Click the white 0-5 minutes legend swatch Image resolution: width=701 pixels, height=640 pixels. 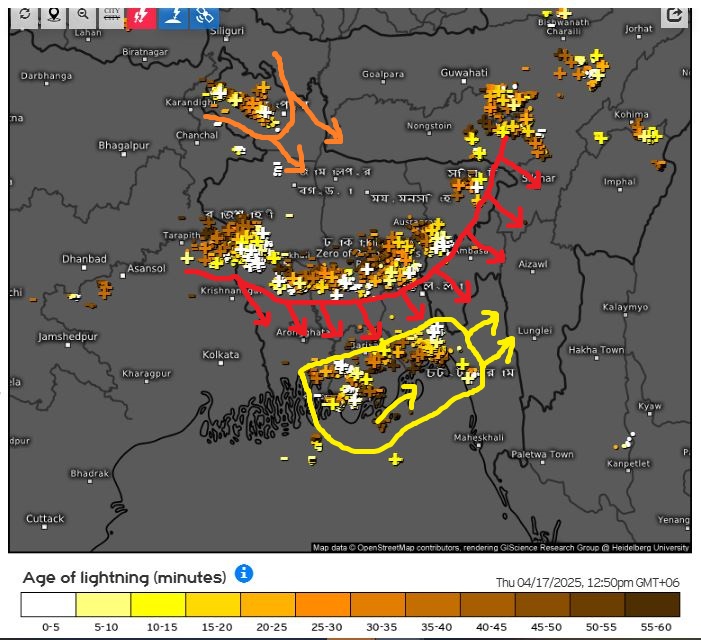pos(48,605)
